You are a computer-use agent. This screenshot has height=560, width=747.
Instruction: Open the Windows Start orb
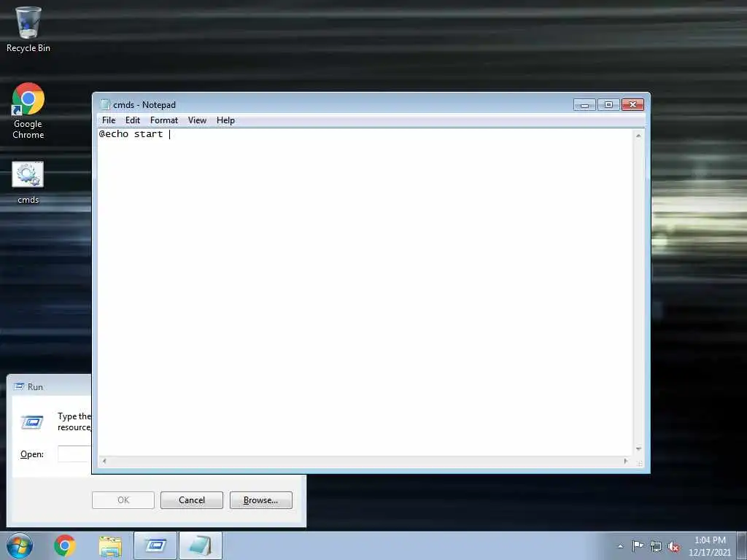point(20,545)
